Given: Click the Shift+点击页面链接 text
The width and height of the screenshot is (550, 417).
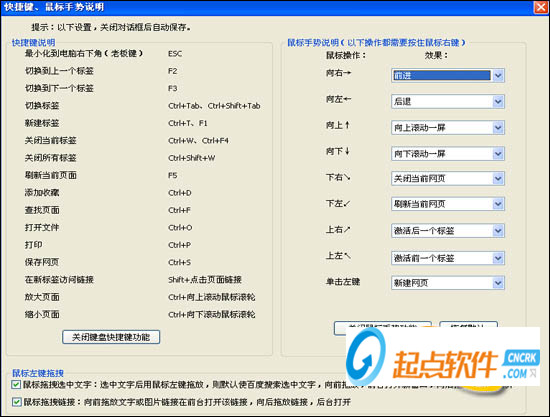Looking at the screenshot, I should coord(205,280).
